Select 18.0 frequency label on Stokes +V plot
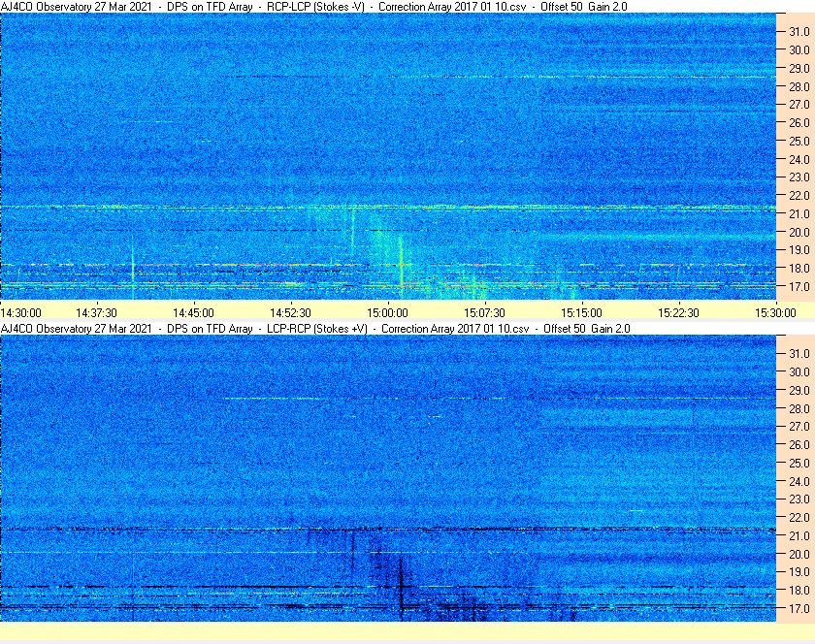Image resolution: width=815 pixels, height=644 pixels. (799, 590)
